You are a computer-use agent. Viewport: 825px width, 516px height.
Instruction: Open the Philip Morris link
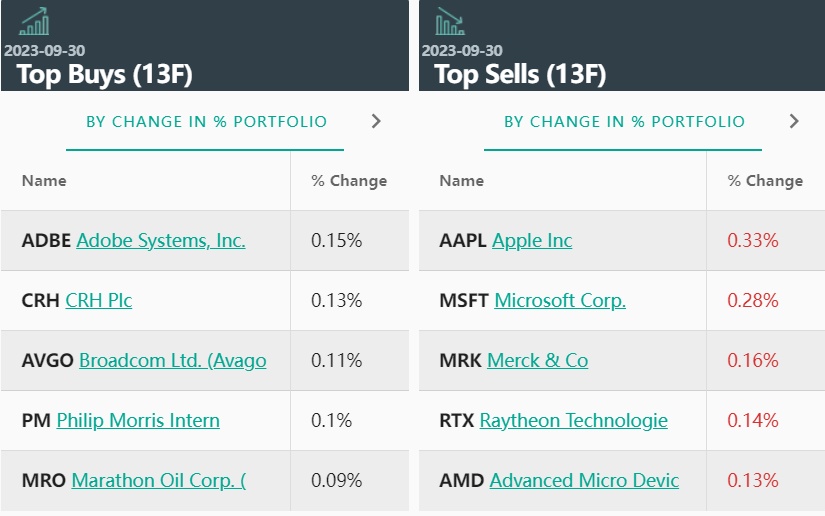(x=138, y=420)
